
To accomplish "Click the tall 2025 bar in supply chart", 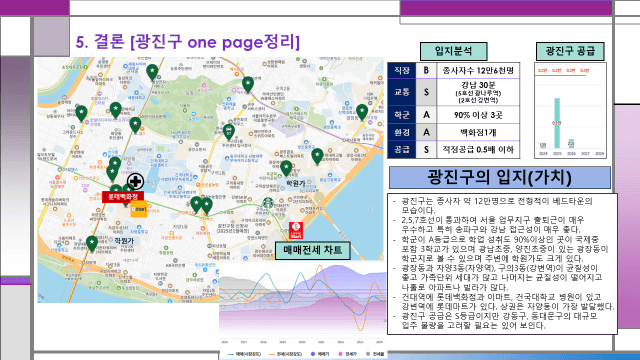I will (x=557, y=123).
